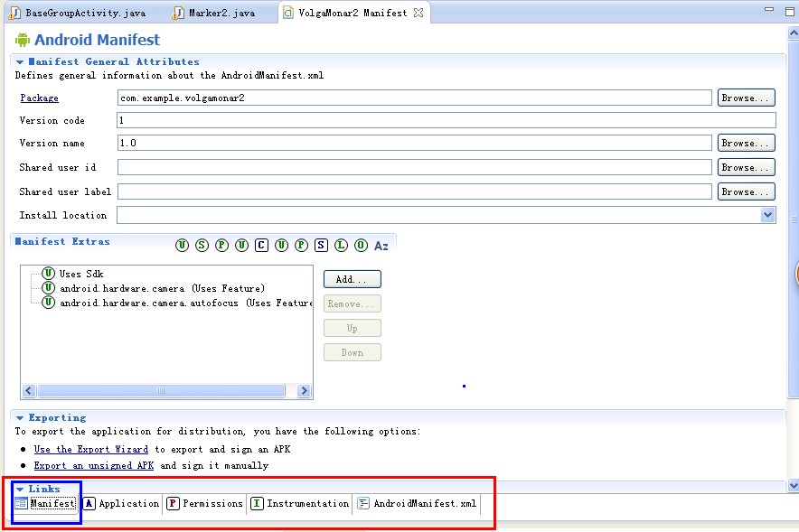Click the square C filter icon in Manifest Extras

click(261, 246)
